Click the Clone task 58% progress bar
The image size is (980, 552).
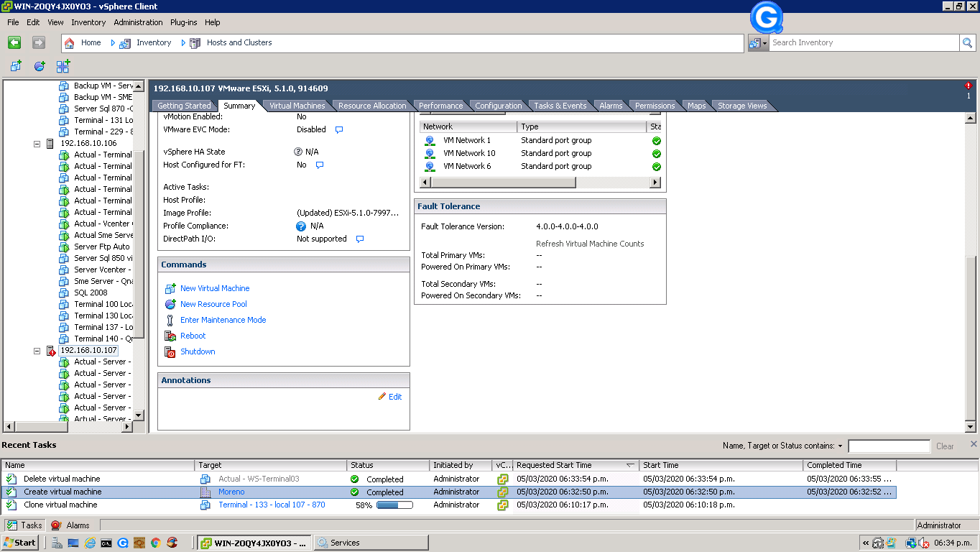click(394, 505)
